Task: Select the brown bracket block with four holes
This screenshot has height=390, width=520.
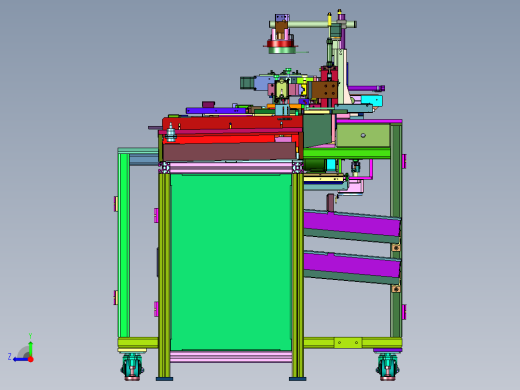Action: pos(325,90)
